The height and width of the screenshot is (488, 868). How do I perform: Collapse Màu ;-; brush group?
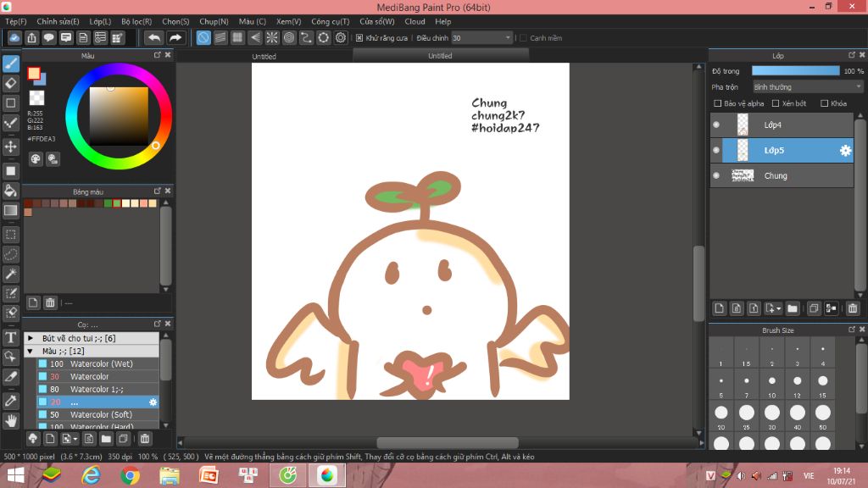(31, 351)
